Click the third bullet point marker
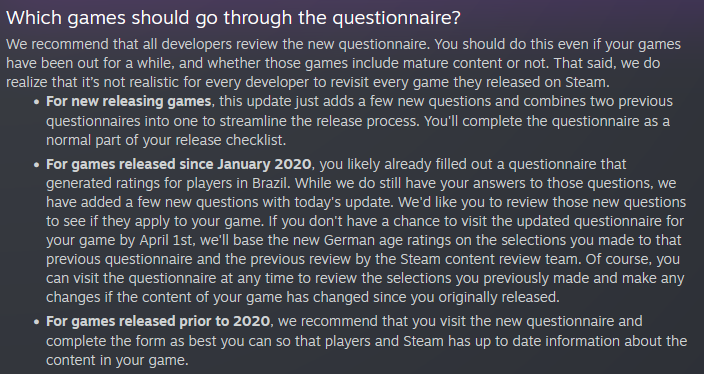Screen dimensions: 704x374 (37, 322)
